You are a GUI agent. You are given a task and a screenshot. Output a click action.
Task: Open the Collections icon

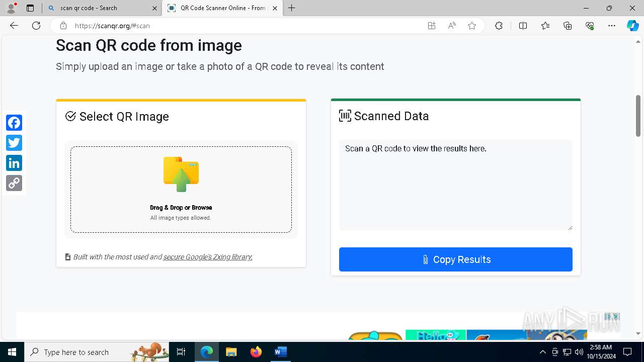click(568, 26)
